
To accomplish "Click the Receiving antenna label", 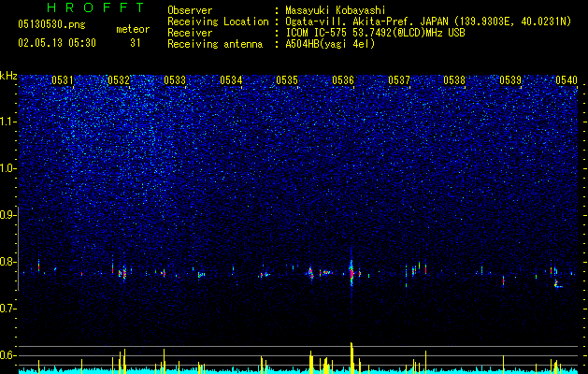I will tap(215, 44).
